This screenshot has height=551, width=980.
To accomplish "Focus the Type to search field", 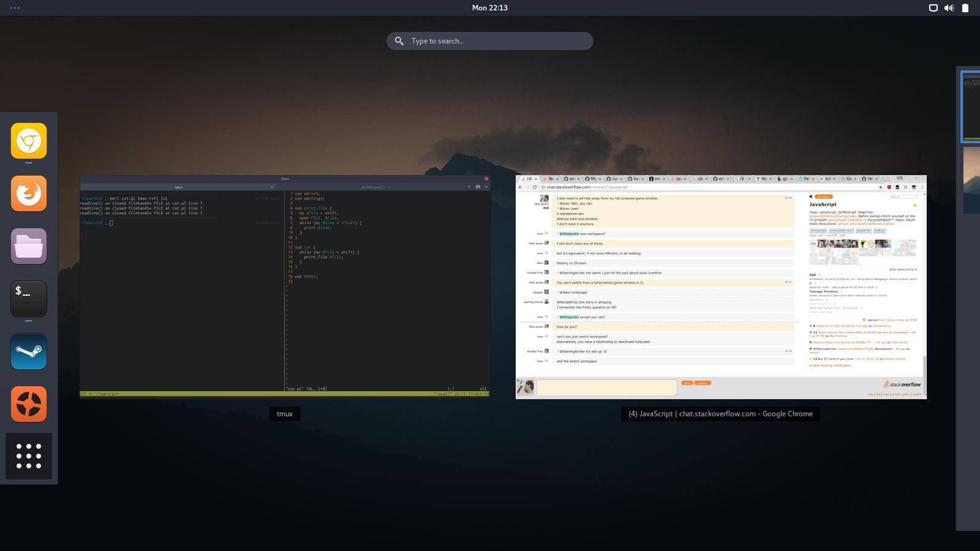I will point(490,41).
